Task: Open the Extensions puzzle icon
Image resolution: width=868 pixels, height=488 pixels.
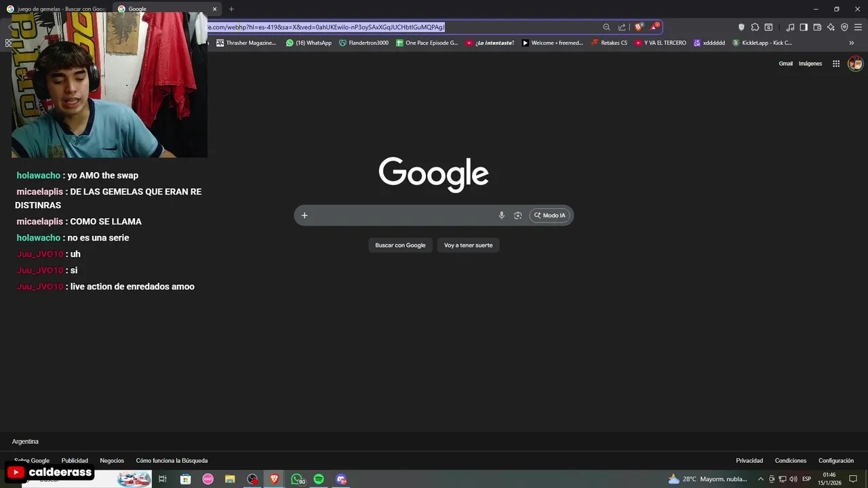Action: (755, 27)
